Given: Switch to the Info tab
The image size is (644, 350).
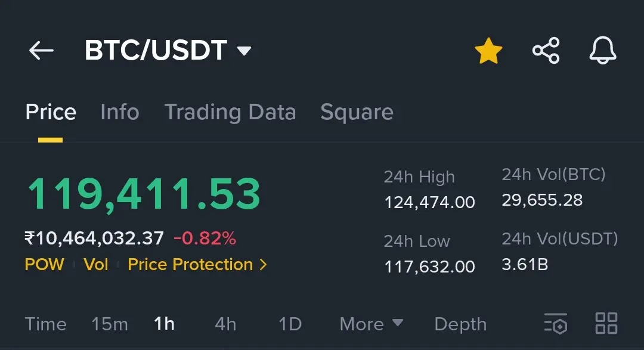Looking at the screenshot, I should tap(120, 112).
